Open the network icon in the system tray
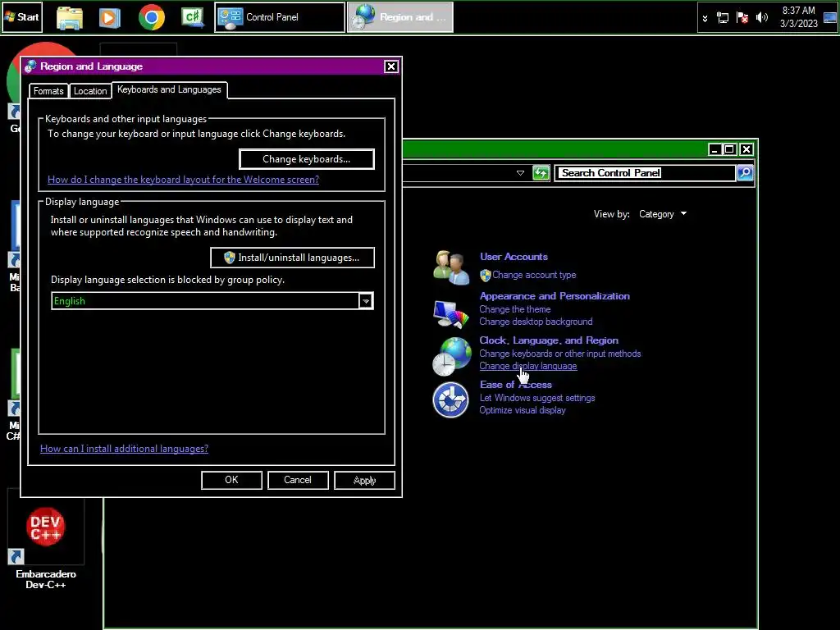The height and width of the screenshot is (630, 840). point(723,18)
